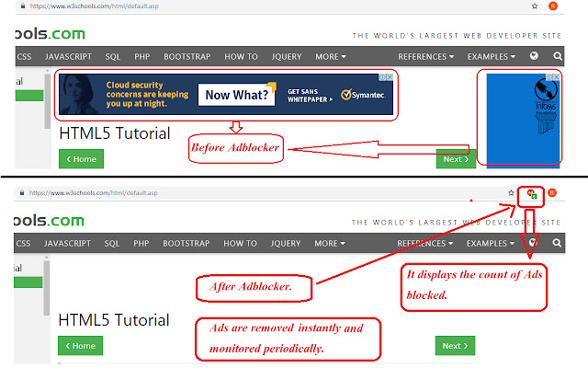588x368 pixels.
Task: Select green highlighted sidebar item in top screenshot
Action: pos(29,96)
